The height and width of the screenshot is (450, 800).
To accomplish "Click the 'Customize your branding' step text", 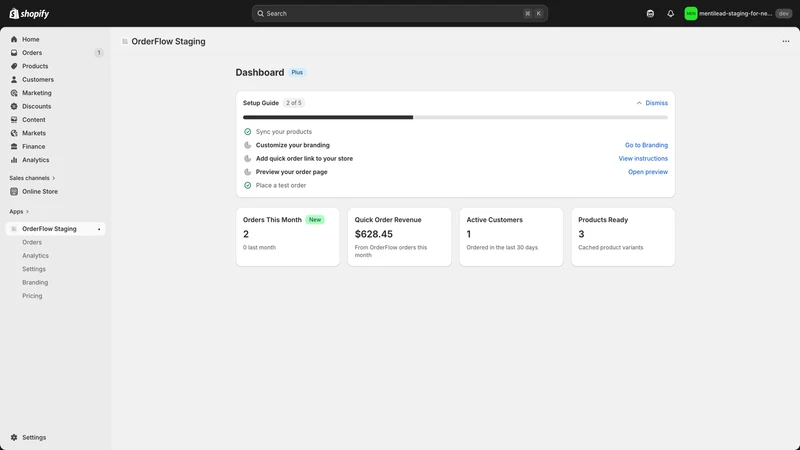I will [x=293, y=145].
